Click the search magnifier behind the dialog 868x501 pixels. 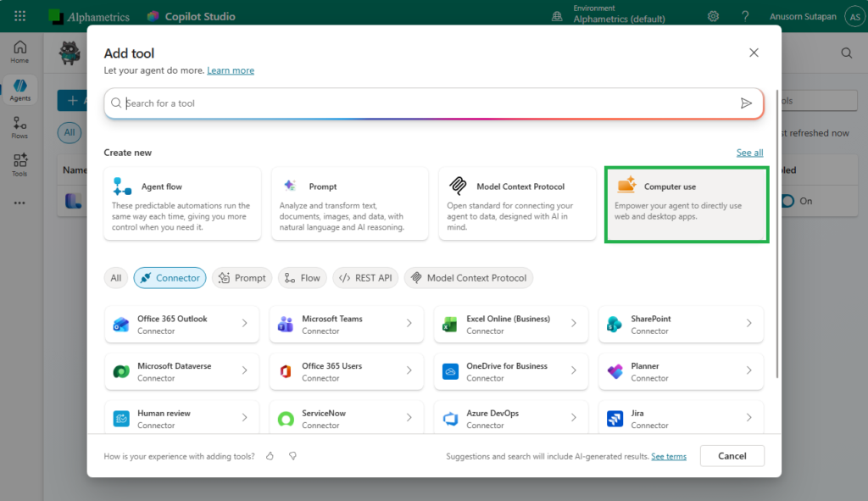coord(847,53)
